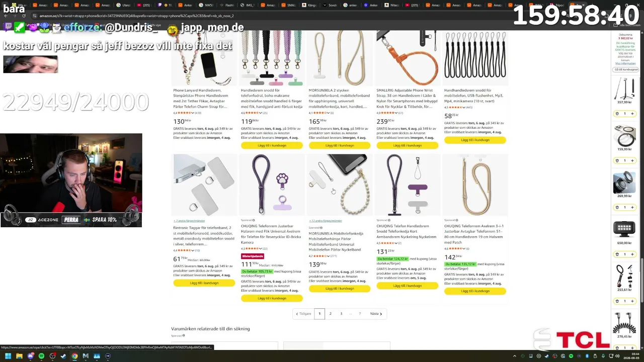
Task: Open Steam from the taskbar
Action: pos(63,356)
